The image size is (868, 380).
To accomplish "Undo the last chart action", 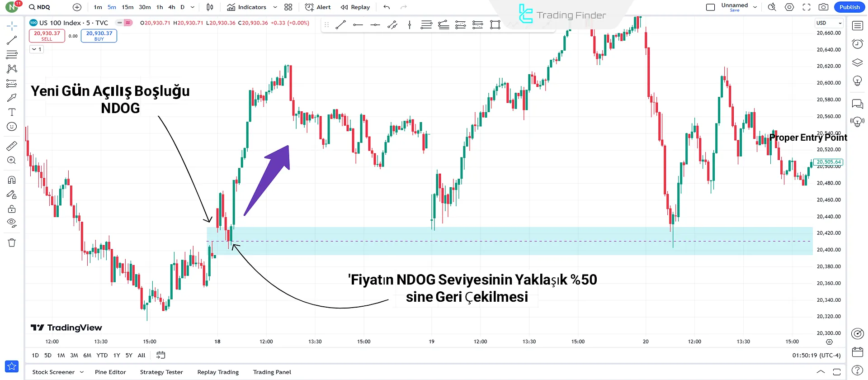I will (387, 7).
